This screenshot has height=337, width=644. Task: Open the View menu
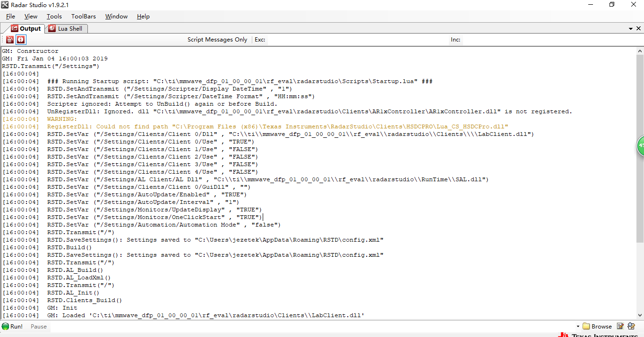(x=31, y=16)
